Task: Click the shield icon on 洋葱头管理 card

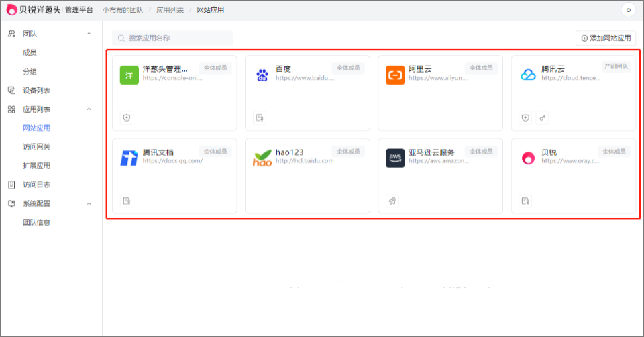Action: (126, 117)
